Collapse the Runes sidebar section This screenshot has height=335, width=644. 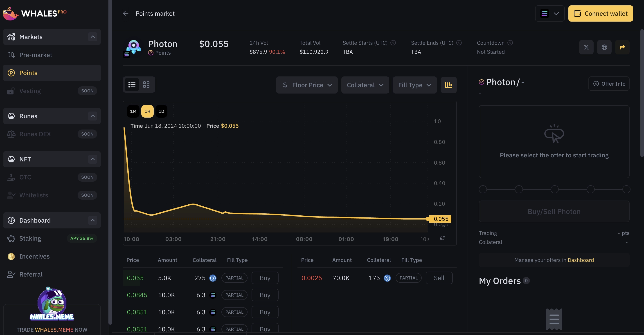point(92,116)
